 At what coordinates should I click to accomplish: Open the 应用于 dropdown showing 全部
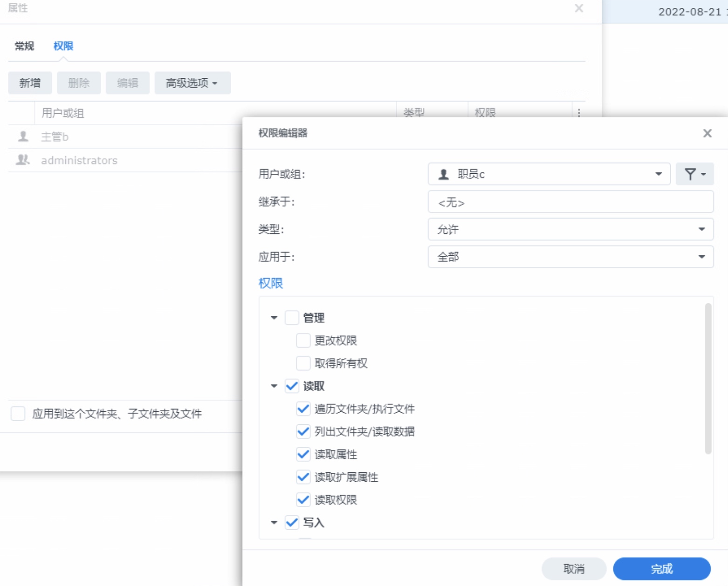point(570,257)
